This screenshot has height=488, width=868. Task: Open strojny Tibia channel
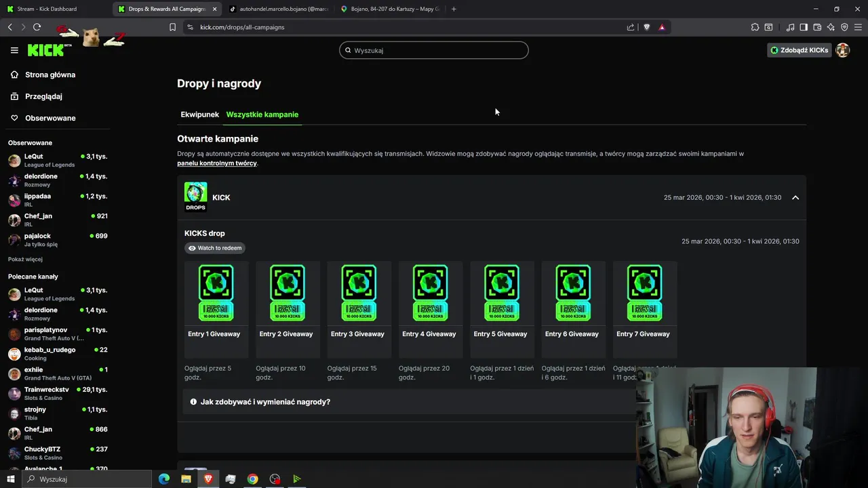pos(58,413)
